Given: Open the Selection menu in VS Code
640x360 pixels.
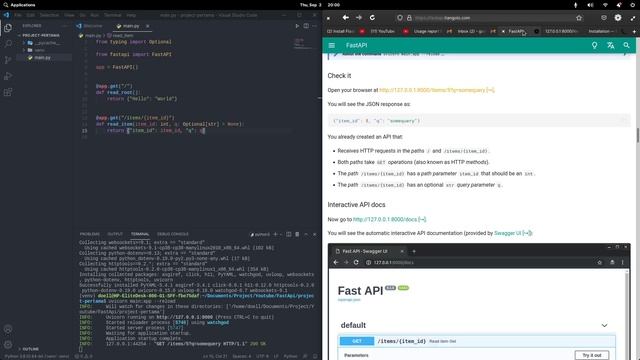Looking at the screenshot, I should (49, 15).
